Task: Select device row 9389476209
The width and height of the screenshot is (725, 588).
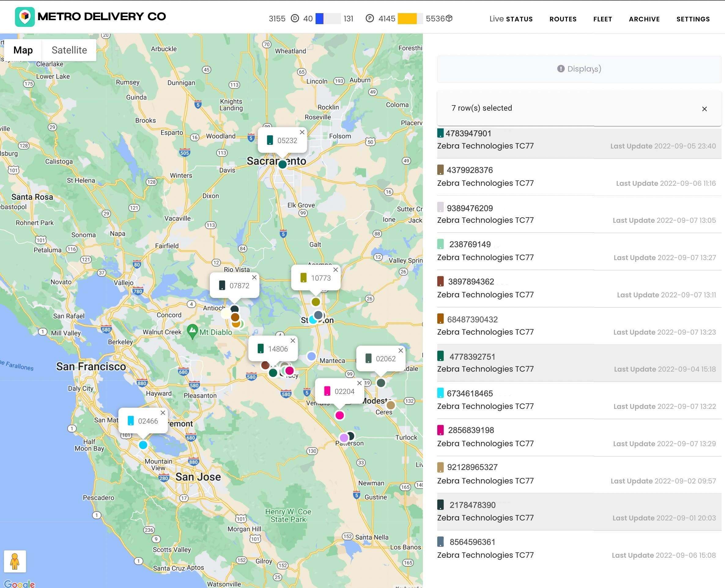Action: click(x=579, y=214)
